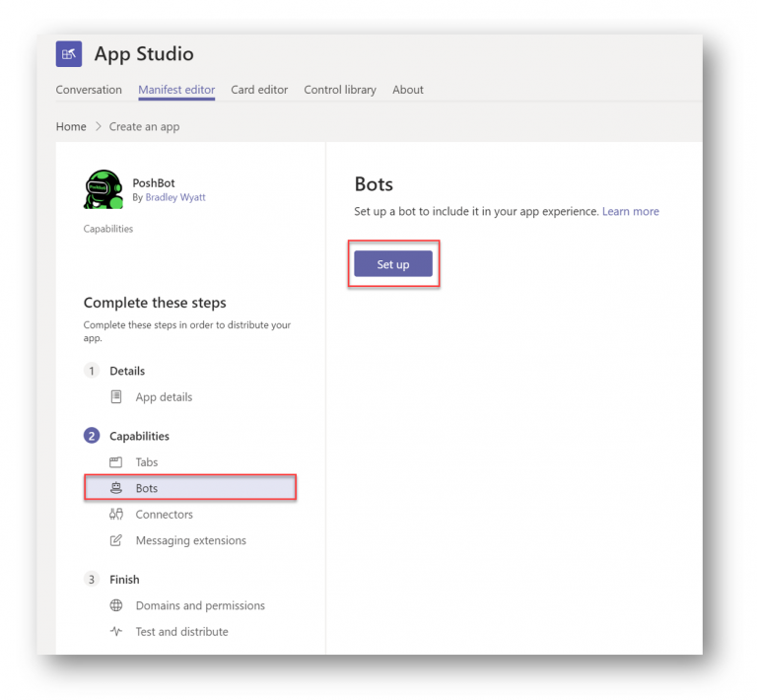Click the breadcrumb chevron separator
The image size is (757, 700).
[x=98, y=126]
